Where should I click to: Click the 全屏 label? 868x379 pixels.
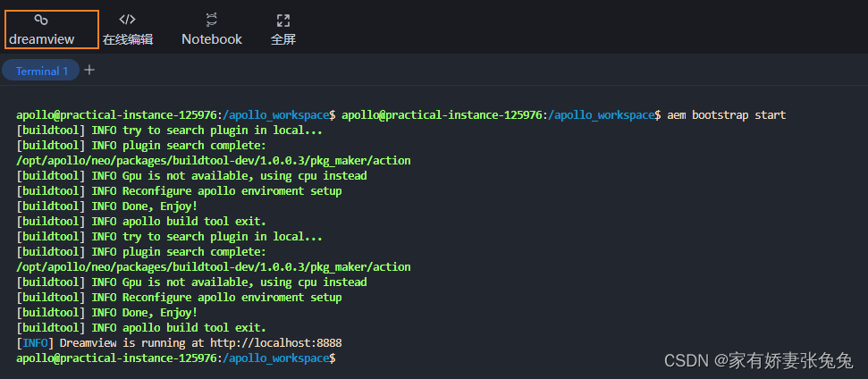coord(283,39)
